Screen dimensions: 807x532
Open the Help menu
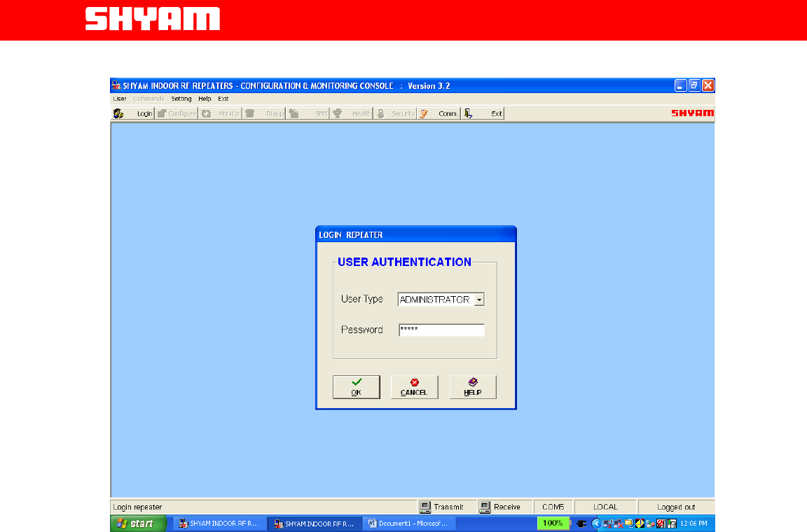point(205,99)
